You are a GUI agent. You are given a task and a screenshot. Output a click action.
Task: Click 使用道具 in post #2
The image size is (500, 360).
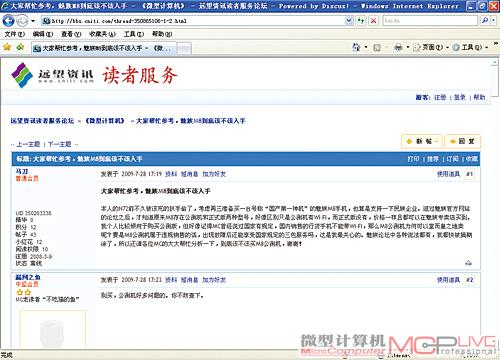pyautogui.click(x=448, y=280)
